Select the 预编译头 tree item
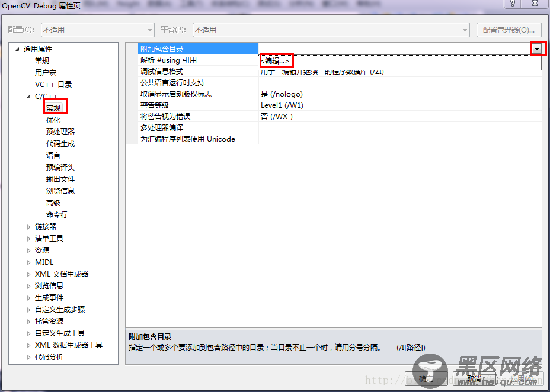 click(60, 167)
